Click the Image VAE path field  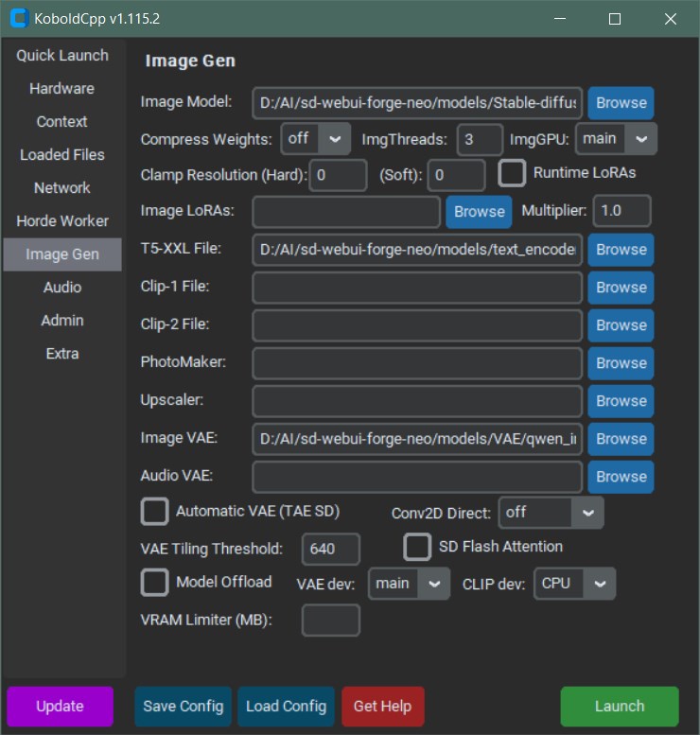[417, 439]
